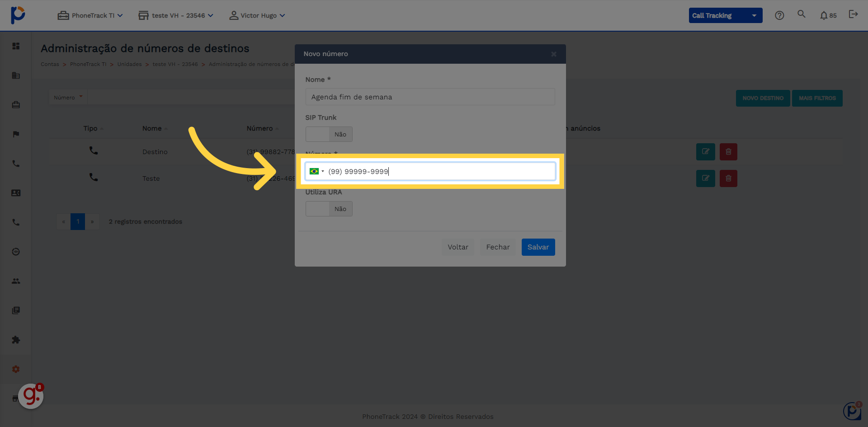The image size is (868, 427).
Task: Click the Voltar button
Action: pyautogui.click(x=458, y=247)
